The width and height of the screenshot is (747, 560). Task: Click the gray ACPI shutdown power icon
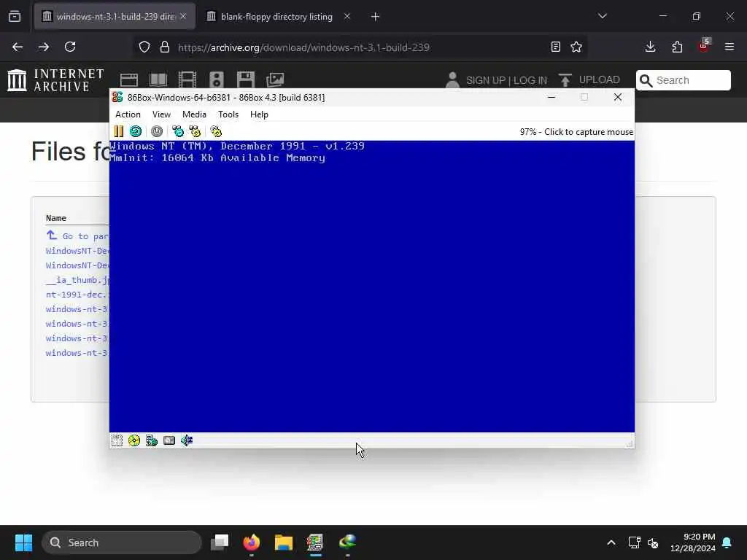[x=157, y=131]
